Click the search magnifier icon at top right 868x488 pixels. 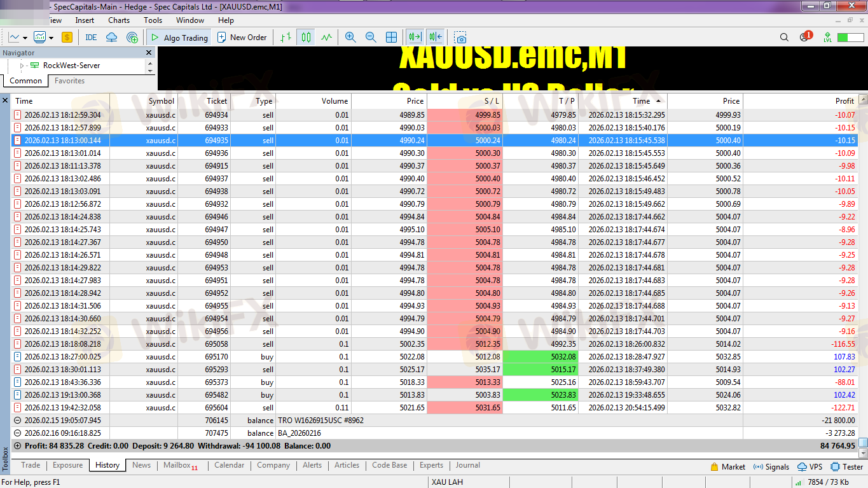pyautogui.click(x=784, y=38)
